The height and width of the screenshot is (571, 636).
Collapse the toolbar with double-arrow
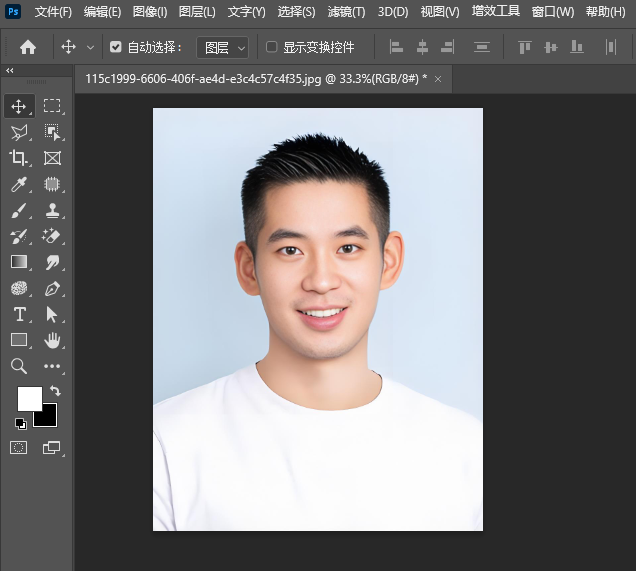click(x=10, y=71)
